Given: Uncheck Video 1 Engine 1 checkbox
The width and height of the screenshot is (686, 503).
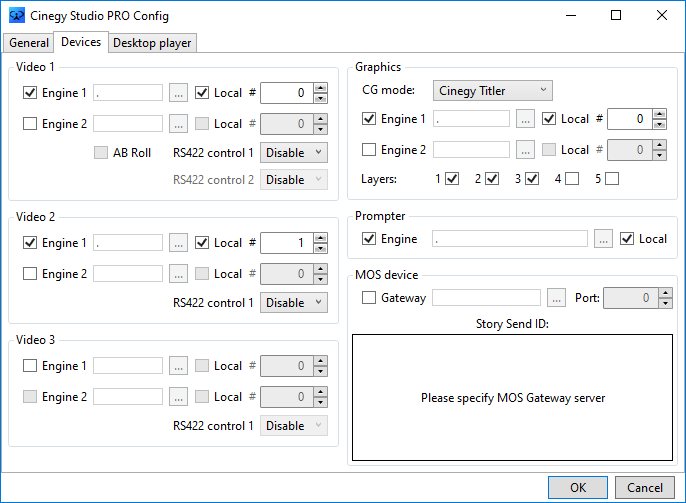Looking at the screenshot, I should click(x=30, y=93).
